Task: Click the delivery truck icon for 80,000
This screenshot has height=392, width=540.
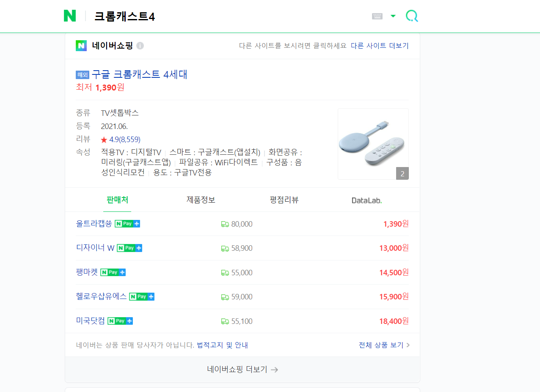Action: point(225,224)
